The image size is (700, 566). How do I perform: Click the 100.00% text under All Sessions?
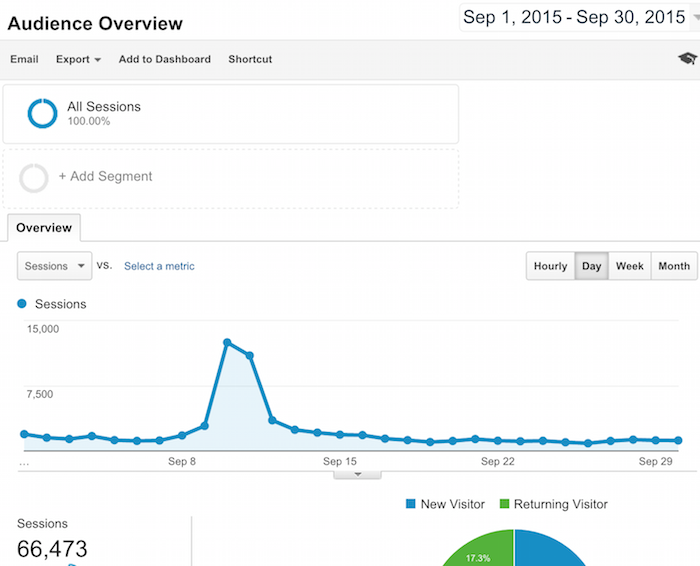coord(88,121)
